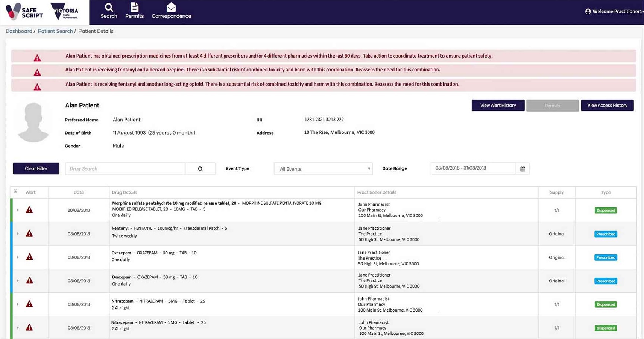Click the Practitioner Details column header
This screenshot has height=339, width=644.
click(377, 192)
